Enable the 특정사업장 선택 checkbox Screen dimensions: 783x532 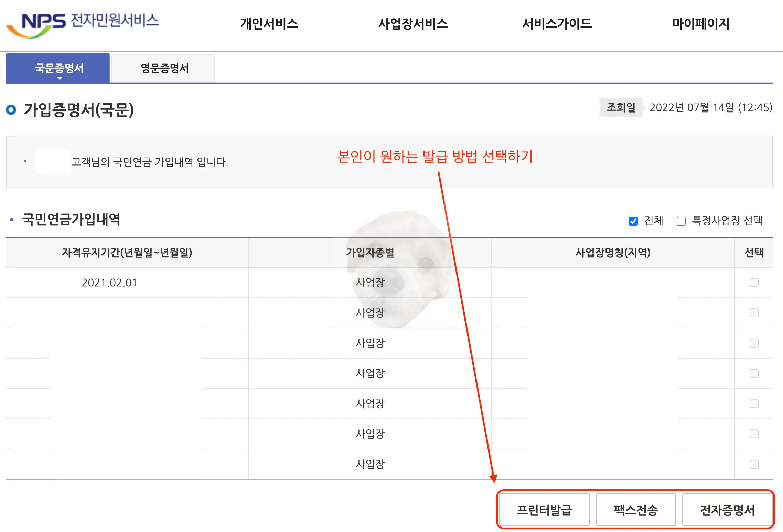click(x=681, y=221)
